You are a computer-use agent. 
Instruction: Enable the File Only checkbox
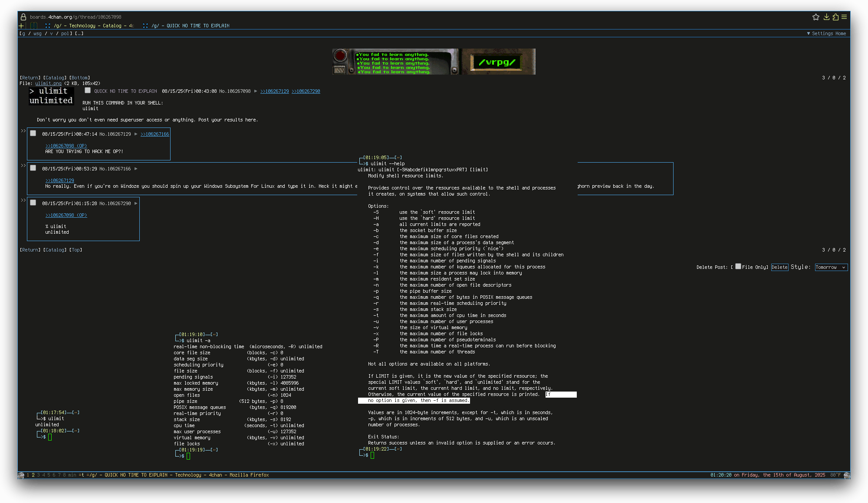738,266
